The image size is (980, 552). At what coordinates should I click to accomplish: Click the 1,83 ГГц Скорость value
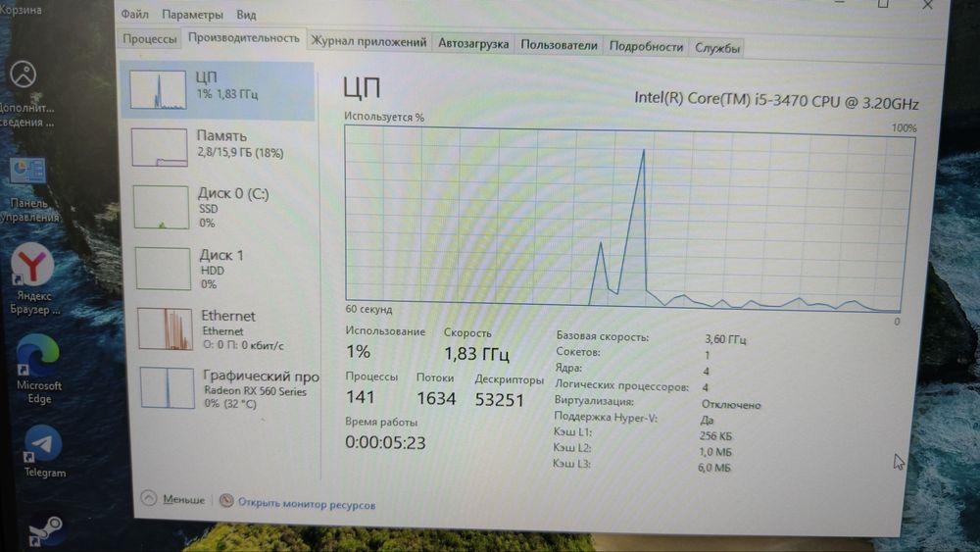click(x=476, y=354)
